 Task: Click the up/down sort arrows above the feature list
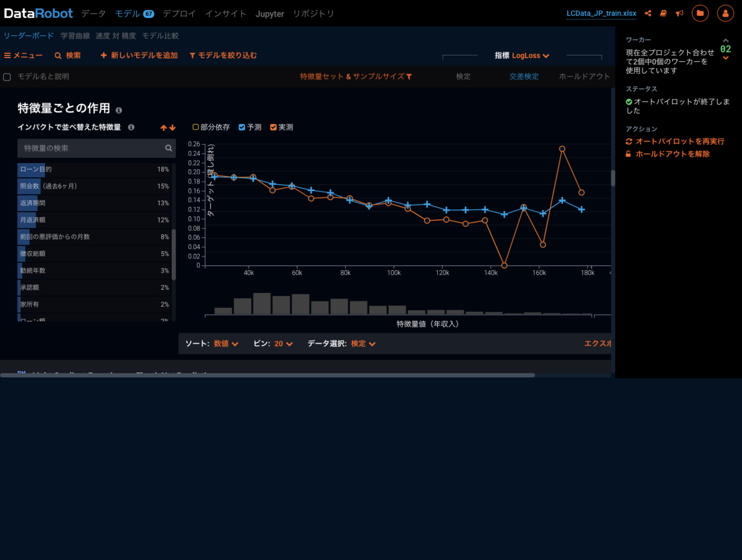[168, 127]
